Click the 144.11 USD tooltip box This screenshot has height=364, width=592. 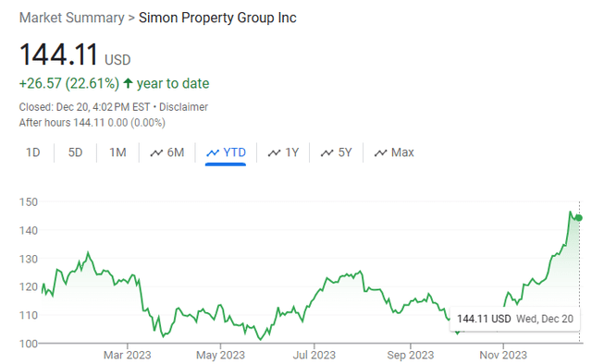[514, 319]
